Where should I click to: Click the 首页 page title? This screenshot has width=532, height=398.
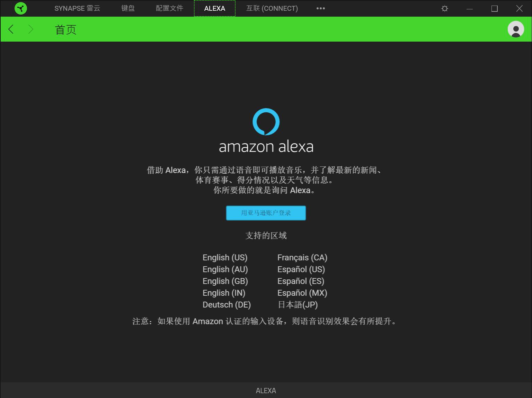tap(65, 29)
